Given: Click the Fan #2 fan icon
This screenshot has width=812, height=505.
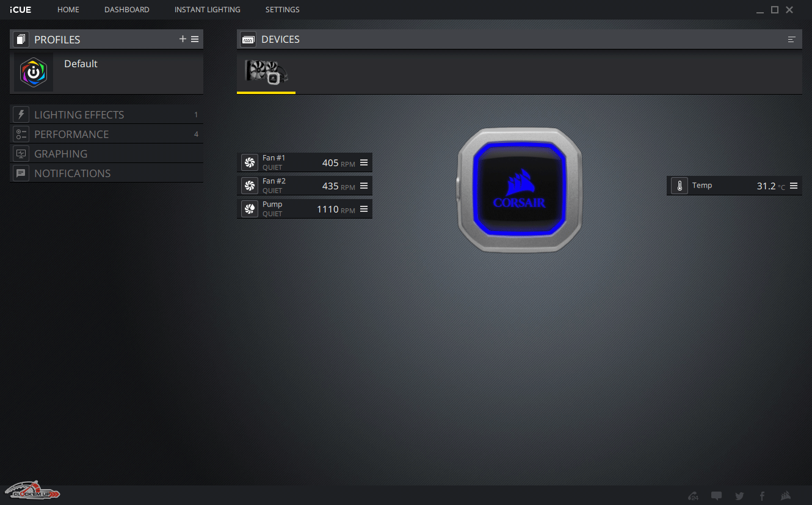Looking at the screenshot, I should pyautogui.click(x=250, y=186).
